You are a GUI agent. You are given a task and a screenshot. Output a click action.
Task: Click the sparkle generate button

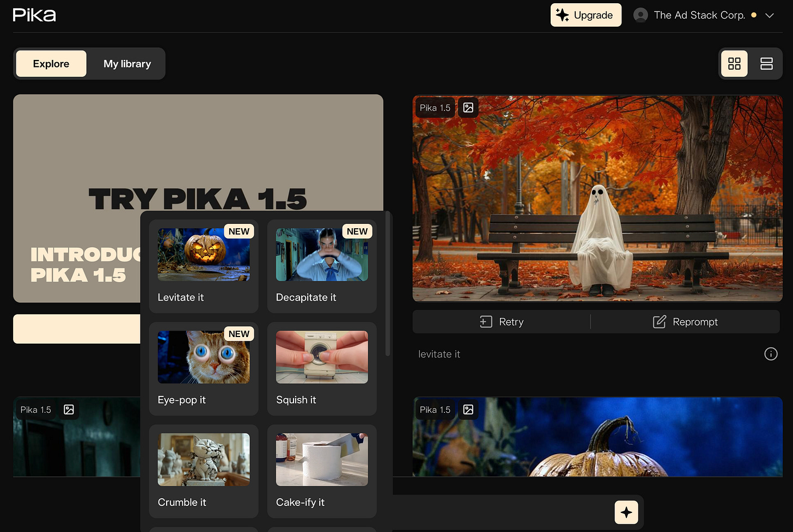point(626,512)
